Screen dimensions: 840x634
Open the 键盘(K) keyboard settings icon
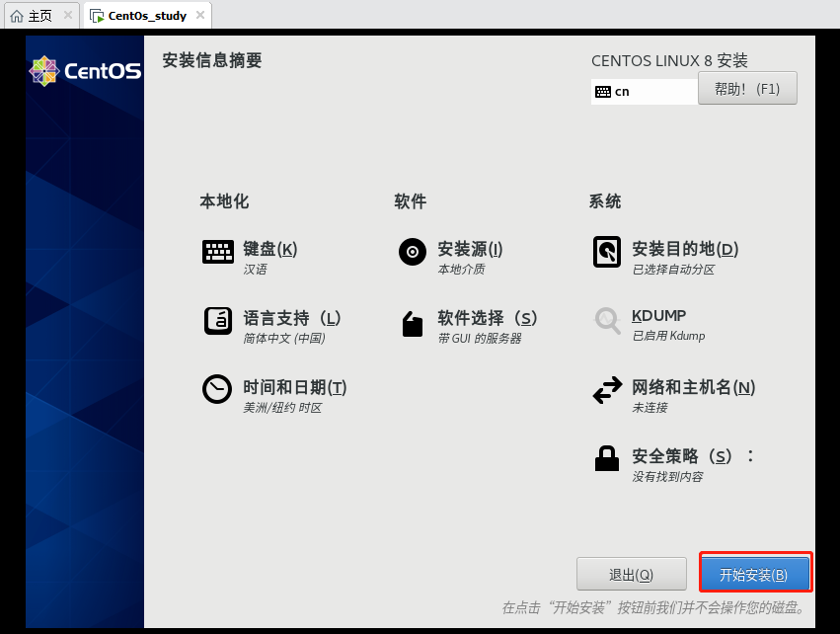[x=218, y=252]
